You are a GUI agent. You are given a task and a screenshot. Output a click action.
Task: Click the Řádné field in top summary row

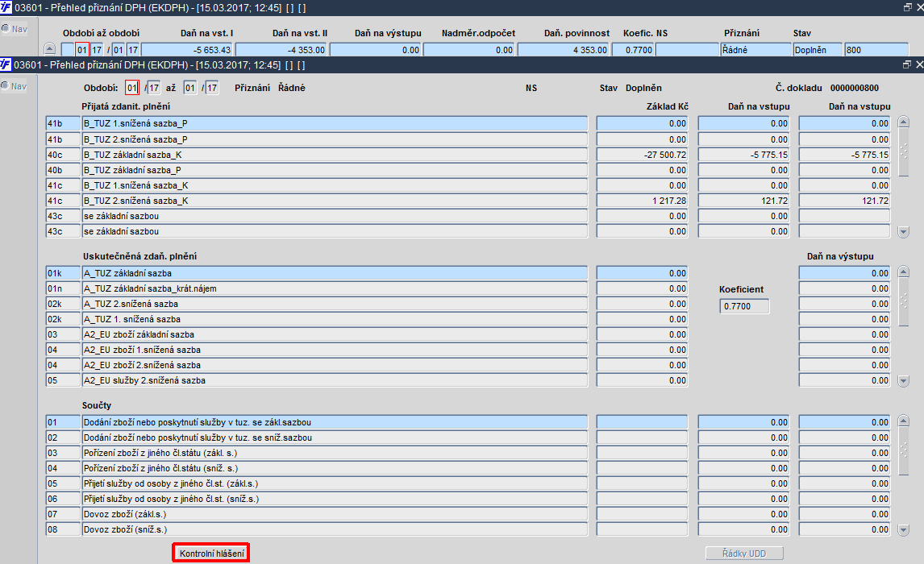tap(756, 50)
